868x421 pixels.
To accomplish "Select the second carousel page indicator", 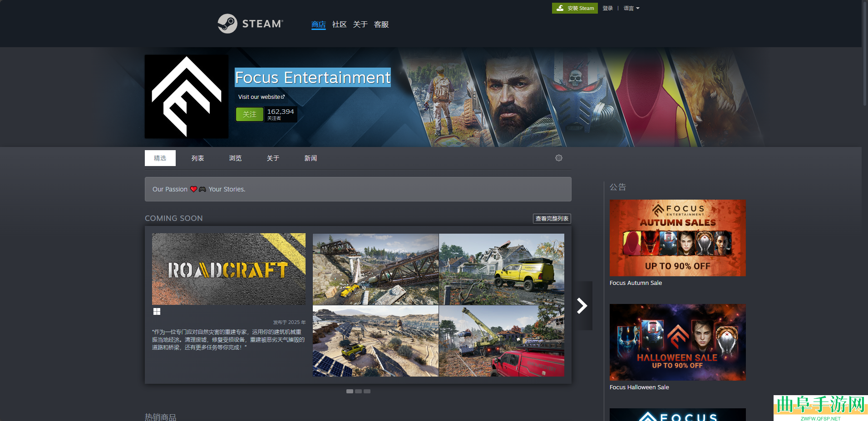I will (x=359, y=391).
